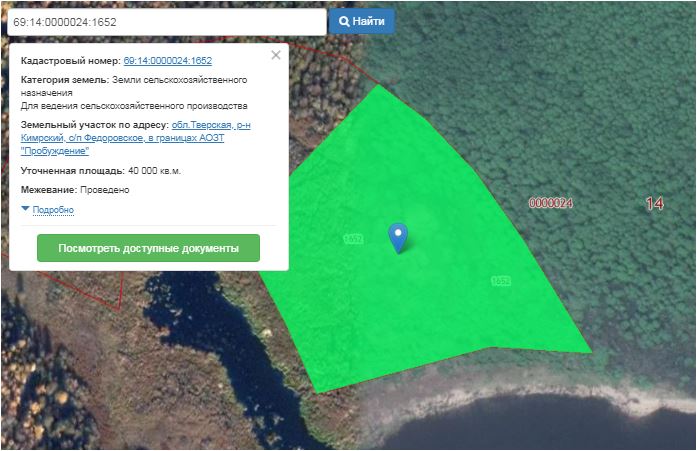
Task: Click the blue Найти search button
Action: tap(362, 21)
